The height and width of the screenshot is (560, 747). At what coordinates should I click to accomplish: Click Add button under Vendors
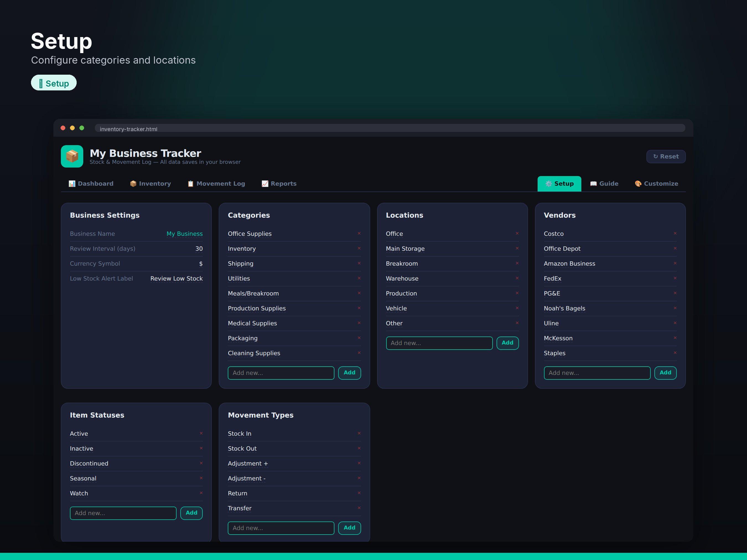point(665,373)
